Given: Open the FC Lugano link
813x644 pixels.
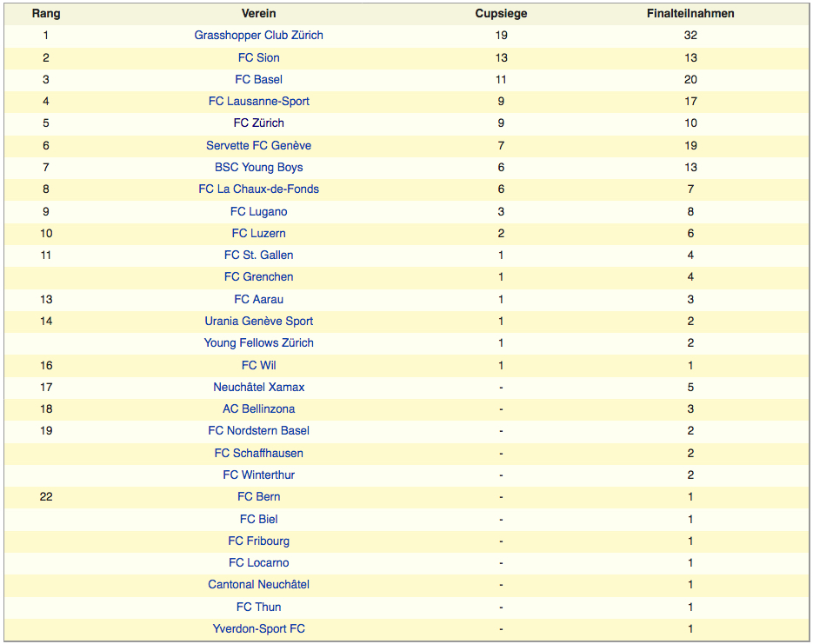Looking at the screenshot, I should pos(258,211).
